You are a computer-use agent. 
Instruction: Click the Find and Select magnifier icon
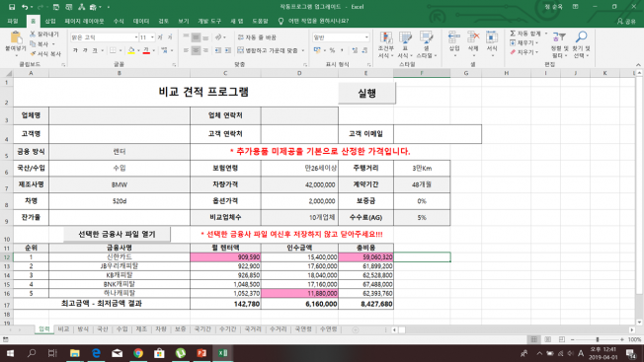click(x=581, y=37)
